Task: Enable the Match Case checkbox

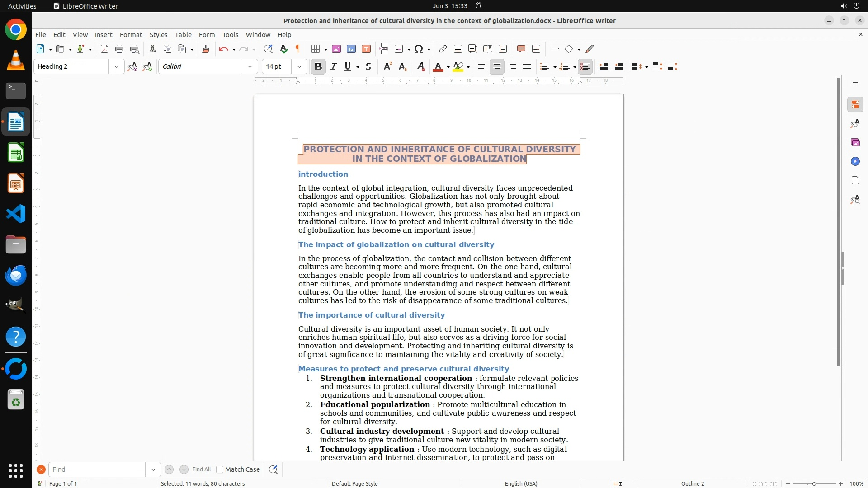Action: click(220, 469)
